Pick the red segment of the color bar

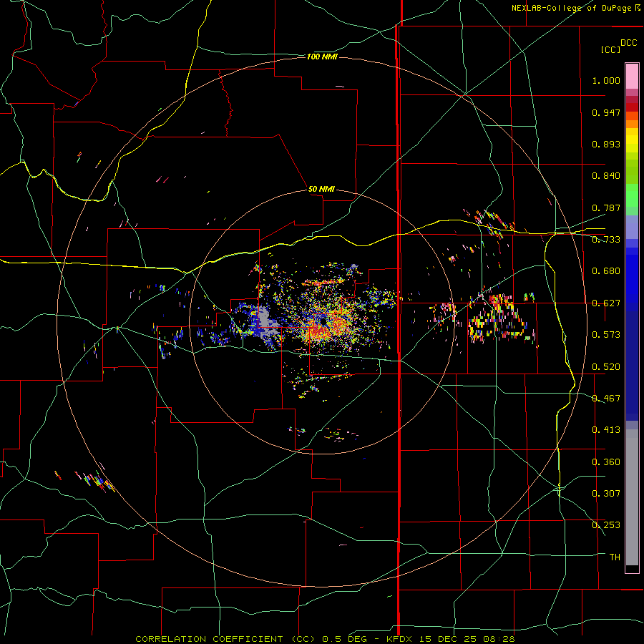click(x=632, y=107)
